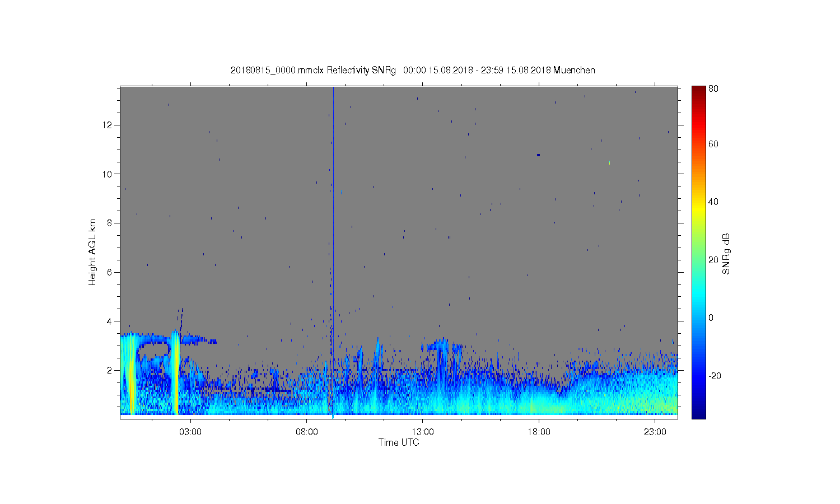Click the colorbar tick label -20
The height and width of the screenshot is (504, 840).
tap(715, 376)
